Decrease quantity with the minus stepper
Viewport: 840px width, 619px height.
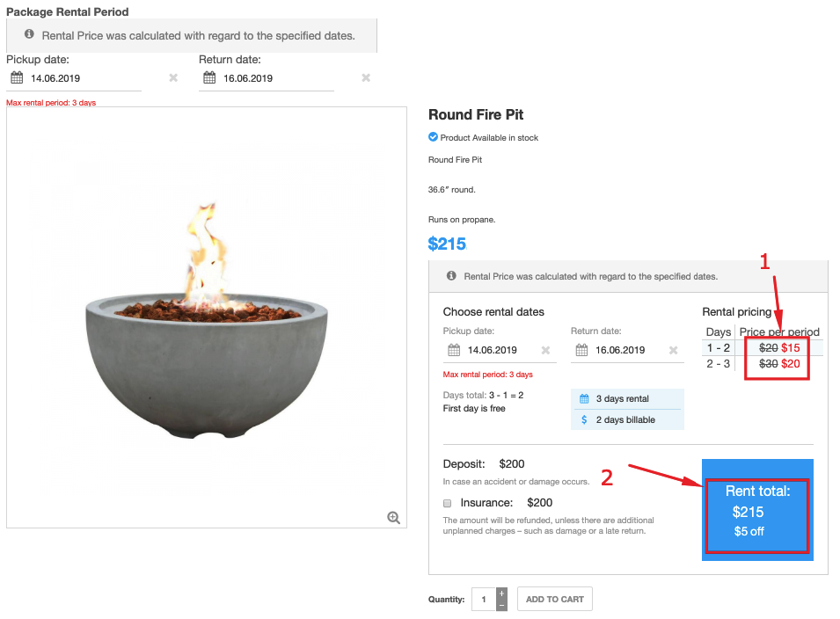[x=501, y=605]
